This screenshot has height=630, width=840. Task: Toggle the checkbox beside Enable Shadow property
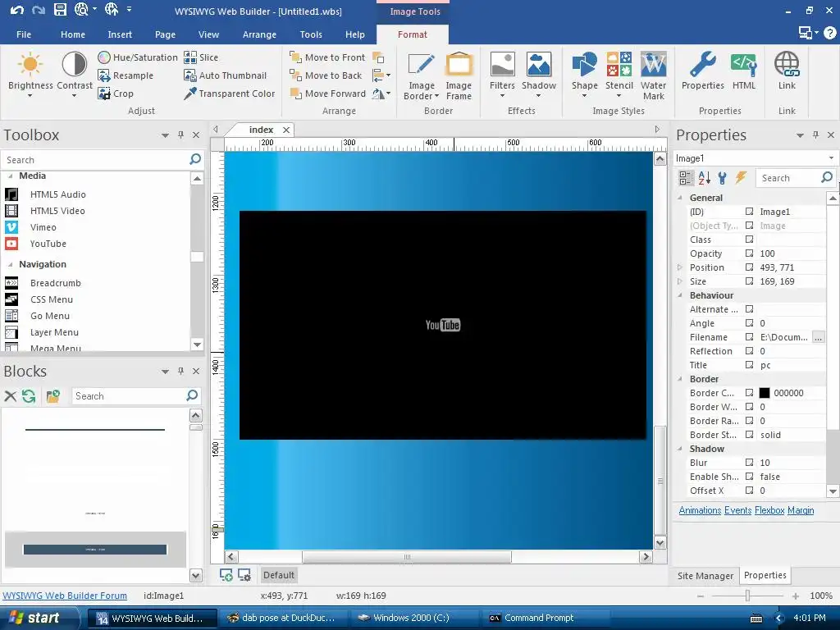(749, 477)
